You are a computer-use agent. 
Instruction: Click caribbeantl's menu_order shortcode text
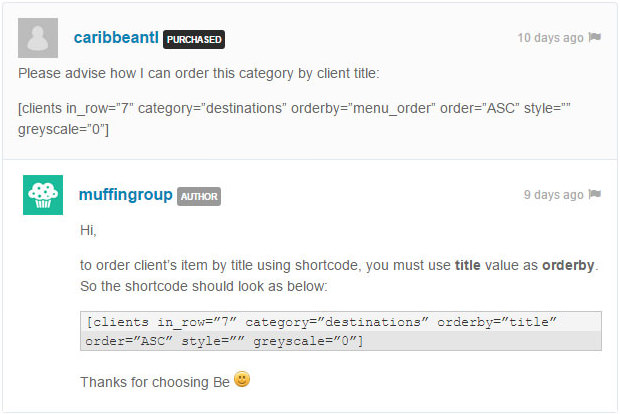pos(294,119)
